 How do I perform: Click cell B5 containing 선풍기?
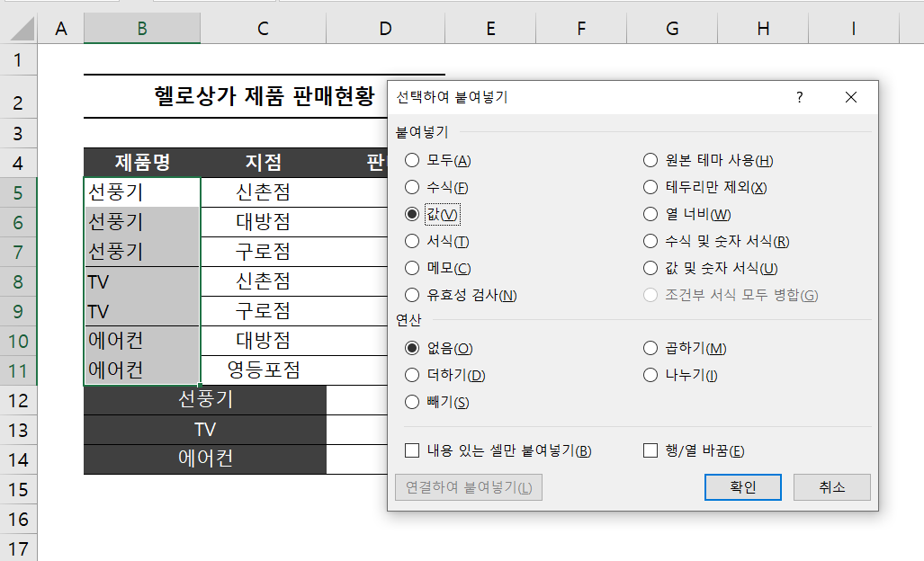click(142, 191)
